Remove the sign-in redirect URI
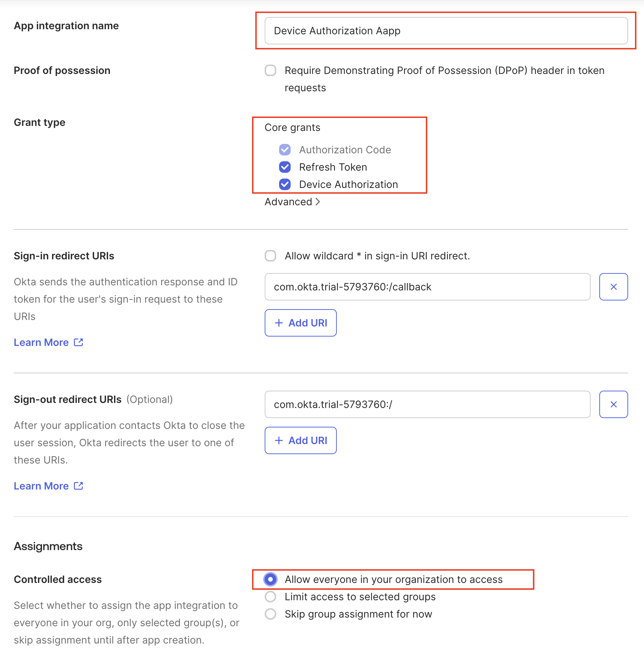Viewport: 644px width, 663px height. pyautogui.click(x=613, y=287)
